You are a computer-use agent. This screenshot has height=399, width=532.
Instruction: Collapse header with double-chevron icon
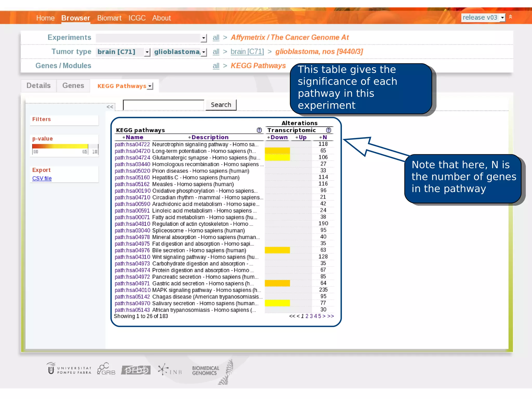[x=510, y=17]
